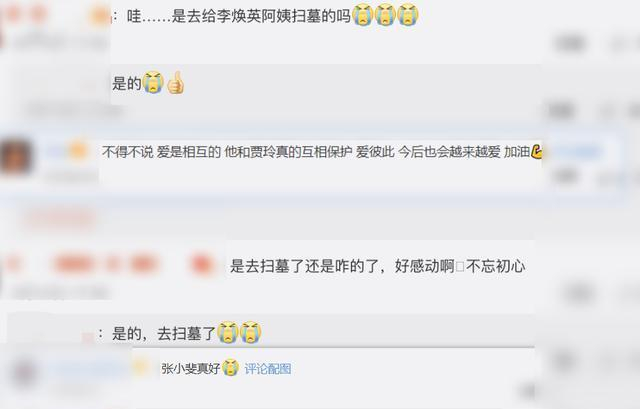Click the first crying emoji after 去扫墓了
Screen dimensions: 640x409
[x=228, y=333]
